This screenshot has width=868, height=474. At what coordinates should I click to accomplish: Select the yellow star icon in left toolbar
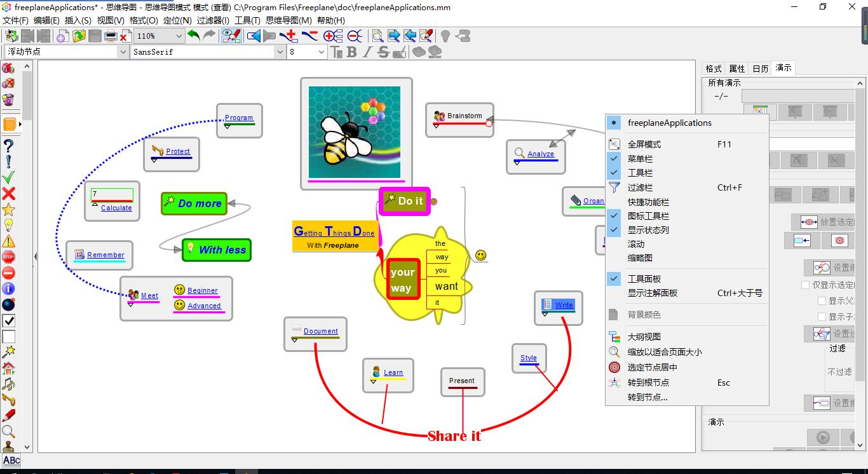pos(8,210)
